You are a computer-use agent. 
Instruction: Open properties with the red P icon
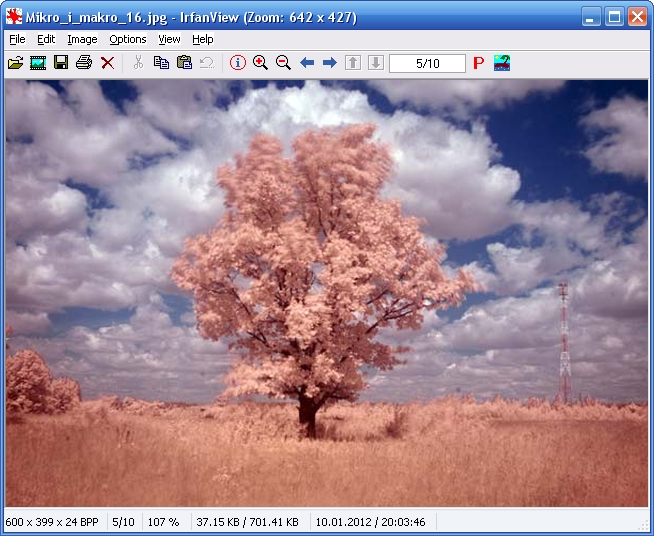coord(478,63)
